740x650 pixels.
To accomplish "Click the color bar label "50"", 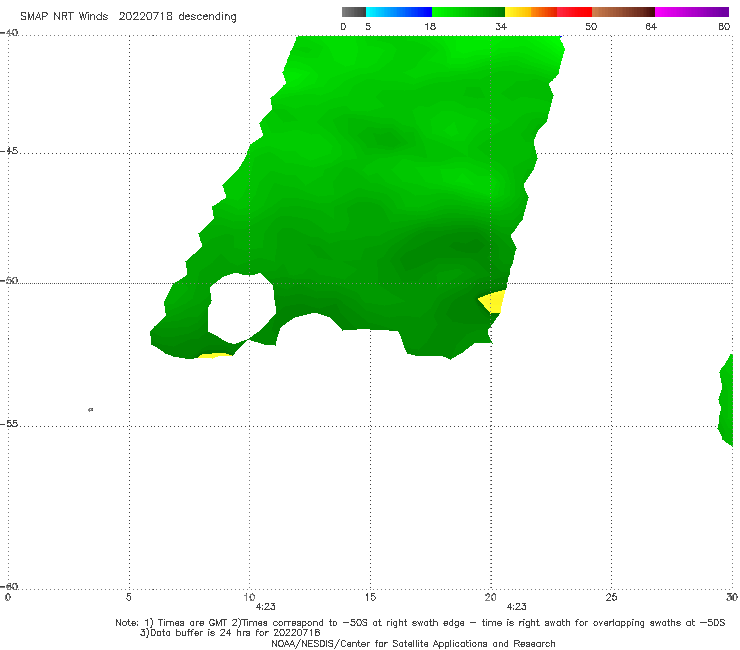I will [x=591, y=26].
